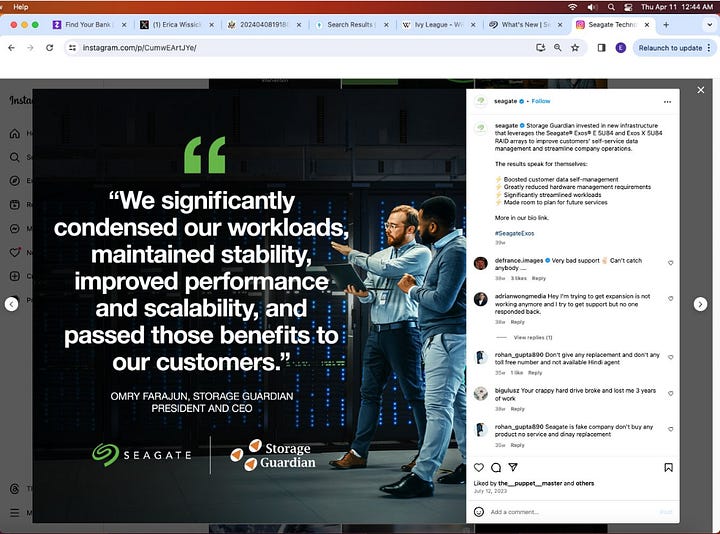
Task: Open comment bubble icon under the post
Action: point(496,467)
